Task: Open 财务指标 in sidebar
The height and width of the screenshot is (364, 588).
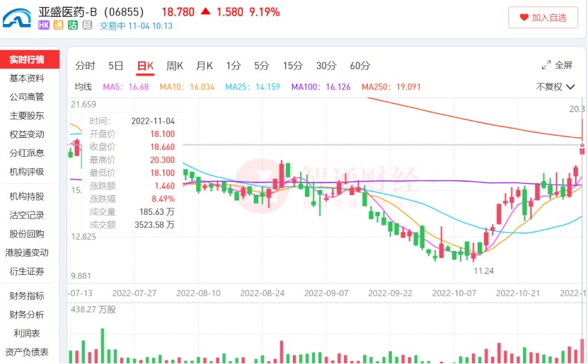Action: pyautogui.click(x=27, y=296)
